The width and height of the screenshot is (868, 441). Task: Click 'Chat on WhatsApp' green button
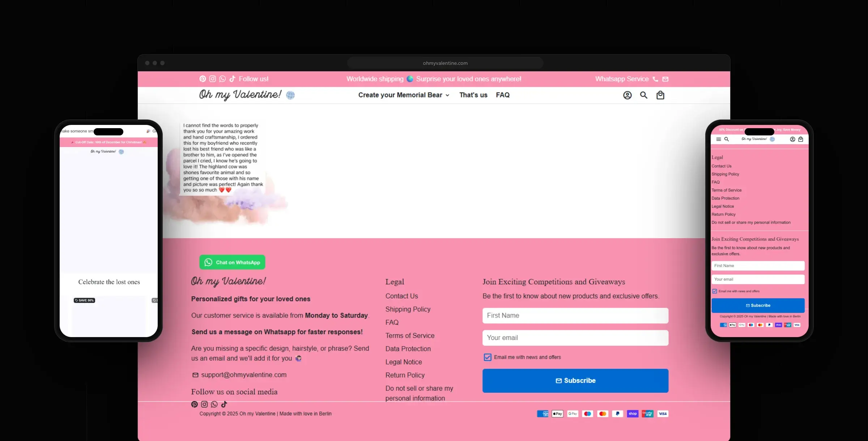click(232, 262)
